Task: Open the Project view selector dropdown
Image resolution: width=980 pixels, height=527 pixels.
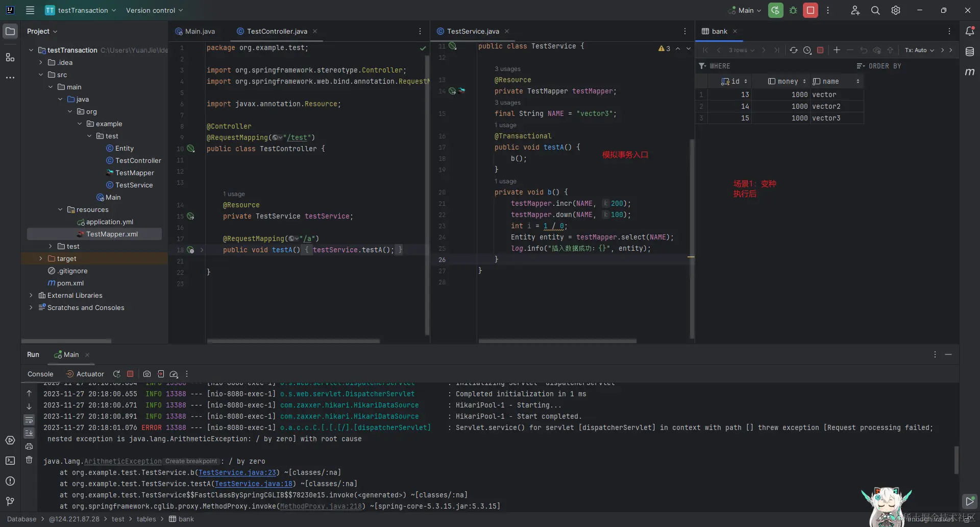Action: pos(42,31)
